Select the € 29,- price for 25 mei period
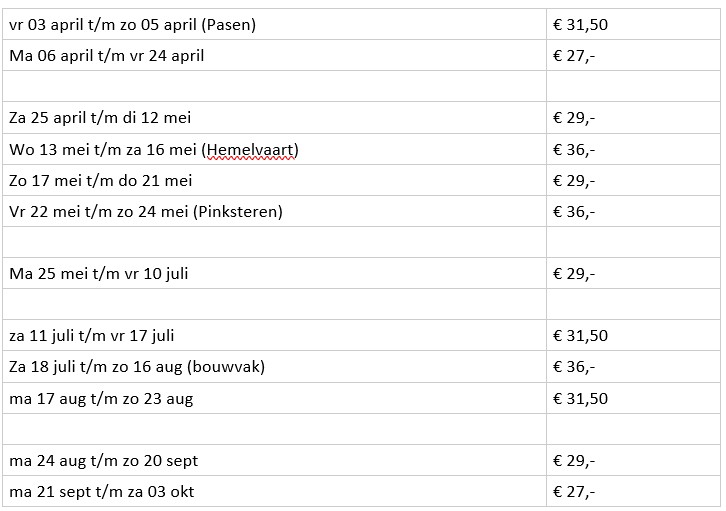Image resolution: width=726 pixels, height=511 pixels. point(574,274)
